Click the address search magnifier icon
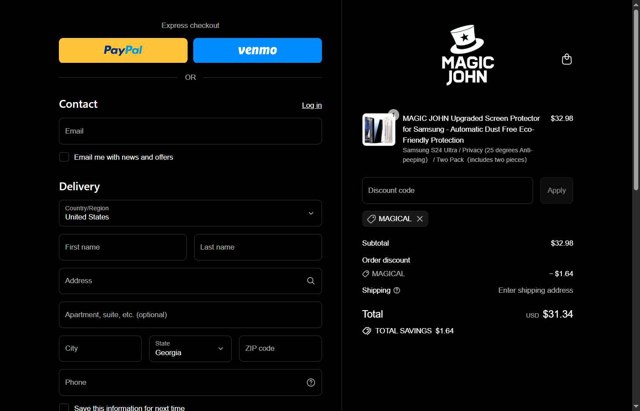Viewport: 640px width, 411px height. 311,281
